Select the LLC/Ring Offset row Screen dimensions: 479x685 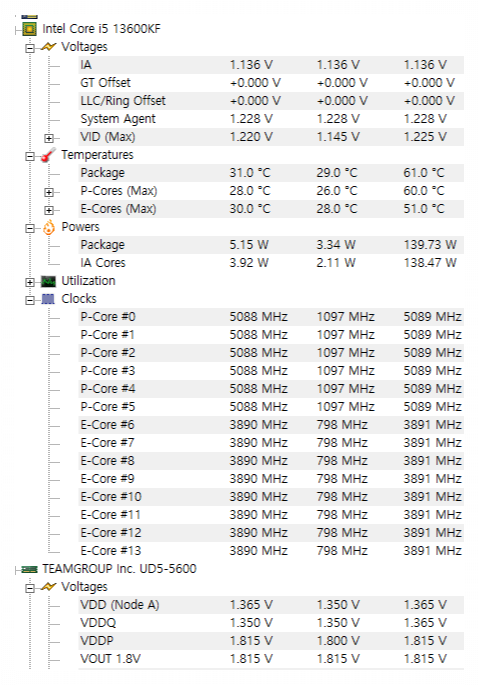click(x=271, y=101)
